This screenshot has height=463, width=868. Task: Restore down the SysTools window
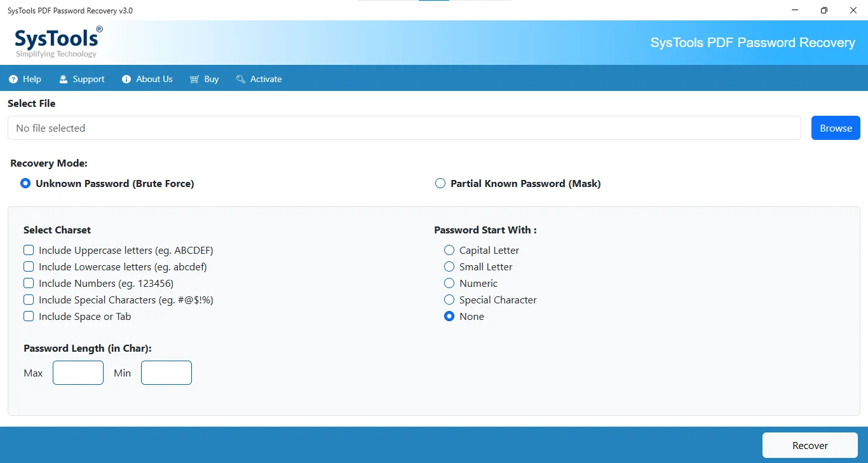(824, 10)
